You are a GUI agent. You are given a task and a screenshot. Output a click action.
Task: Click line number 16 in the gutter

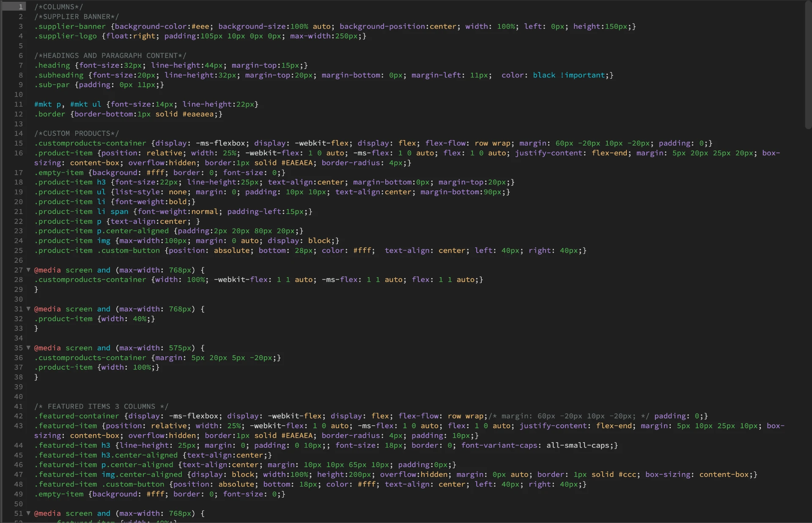(18, 153)
